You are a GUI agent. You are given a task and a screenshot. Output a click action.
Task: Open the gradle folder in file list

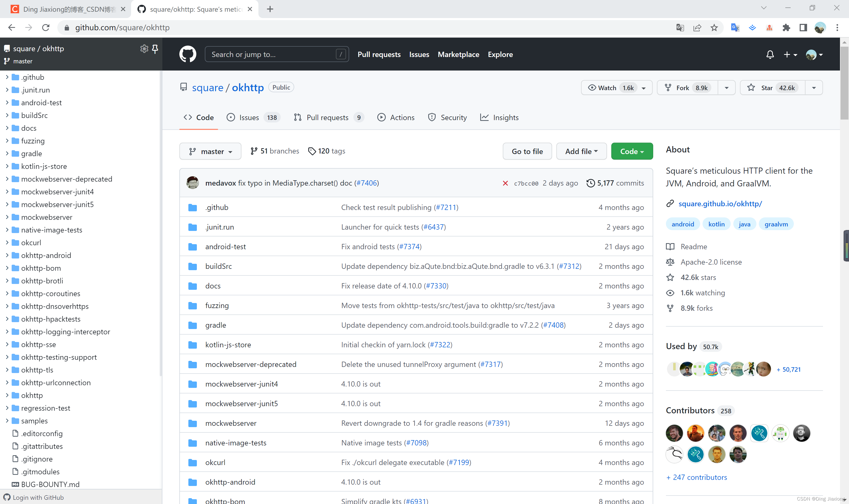(x=215, y=325)
